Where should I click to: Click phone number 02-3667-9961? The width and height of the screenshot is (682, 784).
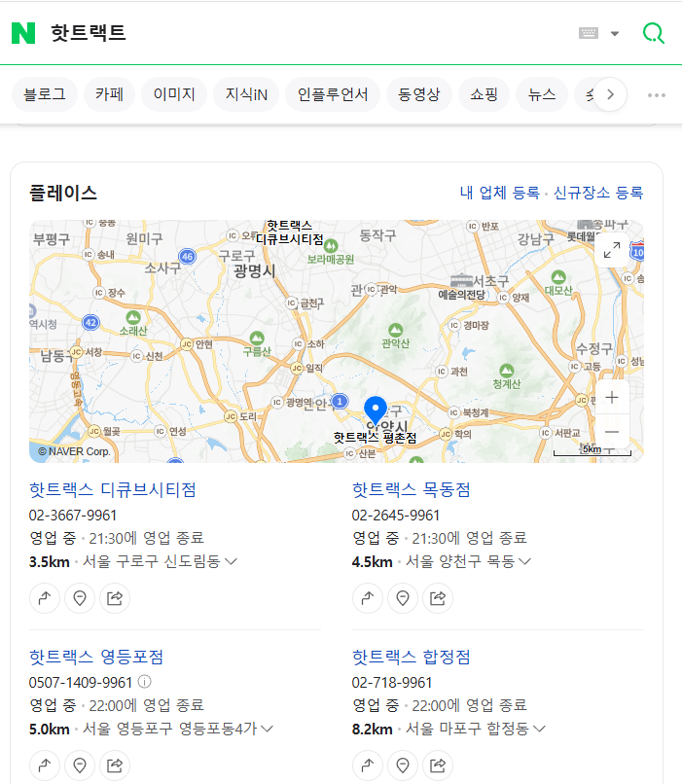click(x=73, y=515)
